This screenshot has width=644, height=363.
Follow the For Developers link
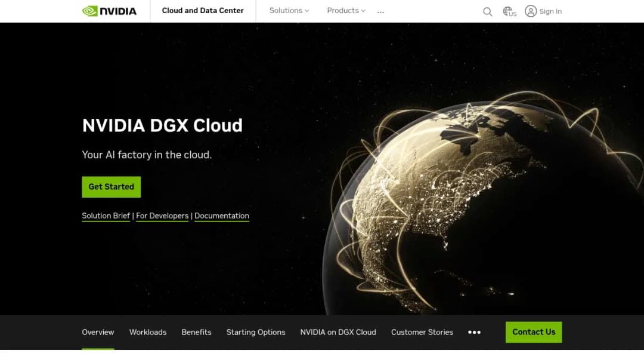pos(162,216)
